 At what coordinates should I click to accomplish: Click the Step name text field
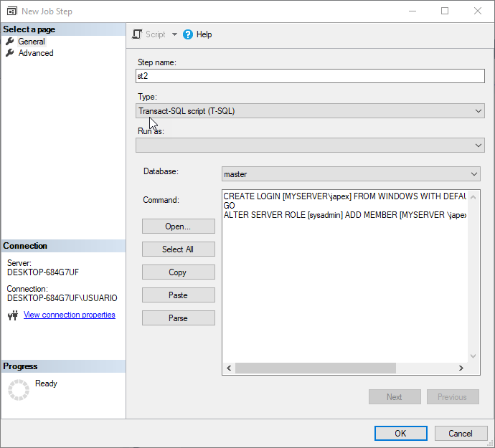coord(310,76)
